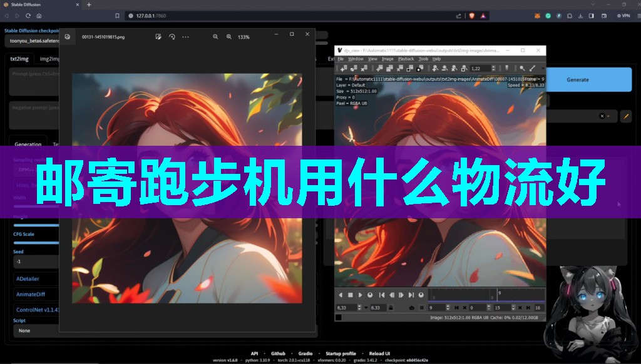This screenshot has height=364, width=641.
Task: Open the three-dot menu in Photos viewer
Action: [x=185, y=37]
